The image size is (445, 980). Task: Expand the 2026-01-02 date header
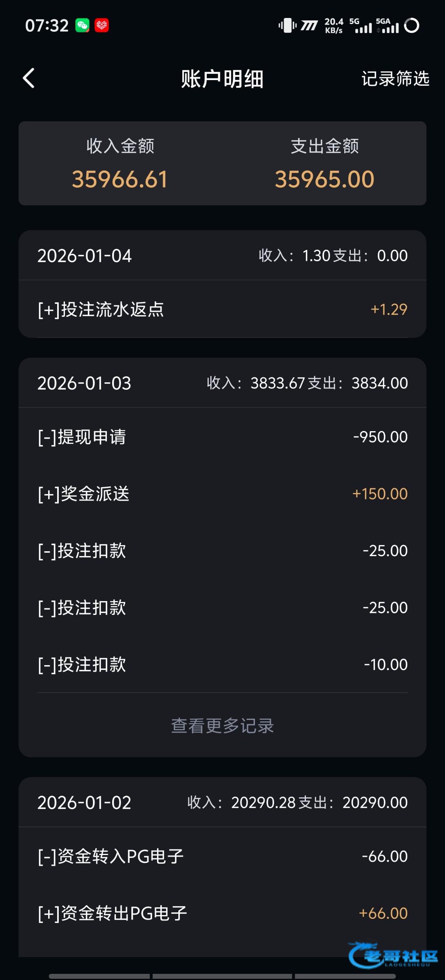pyautogui.click(x=222, y=802)
